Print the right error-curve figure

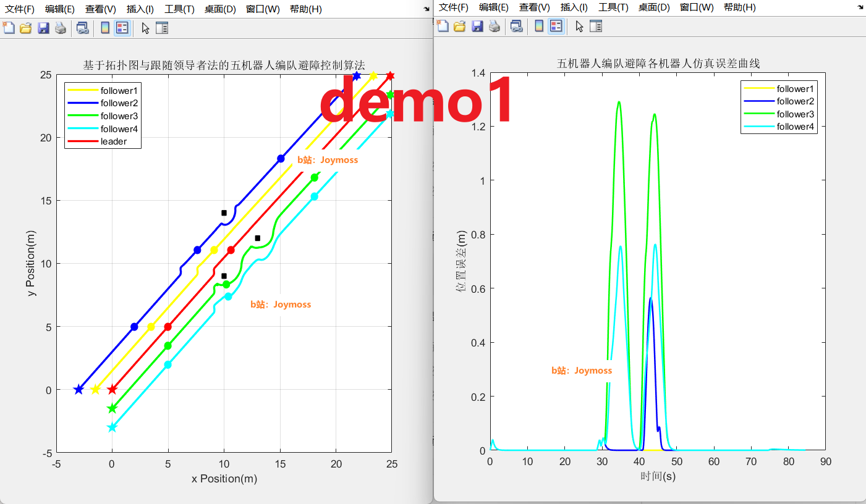click(495, 26)
